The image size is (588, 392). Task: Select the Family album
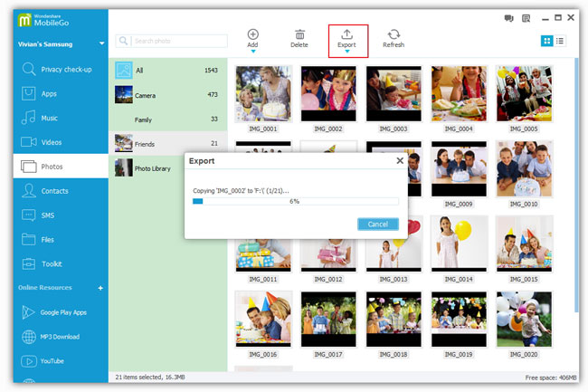tap(168, 120)
